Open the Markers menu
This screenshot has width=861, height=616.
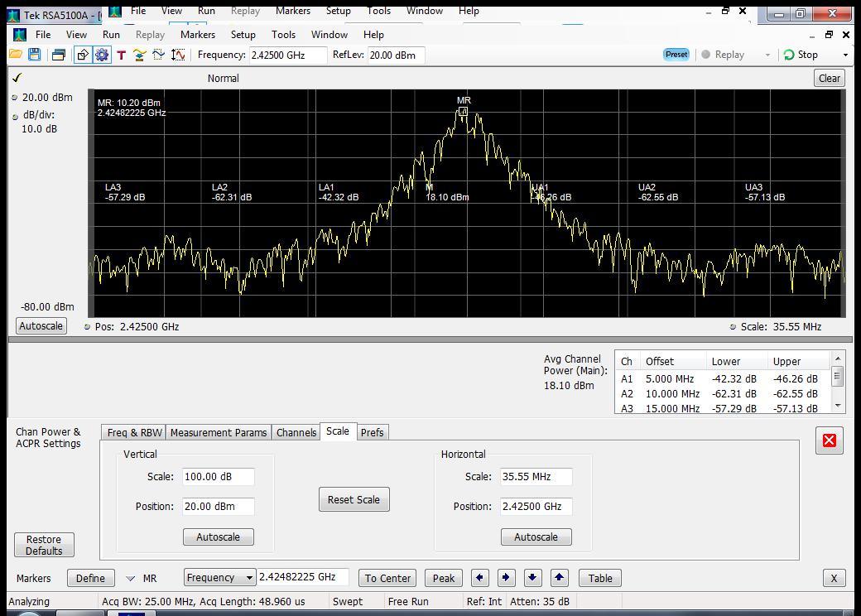(x=197, y=35)
